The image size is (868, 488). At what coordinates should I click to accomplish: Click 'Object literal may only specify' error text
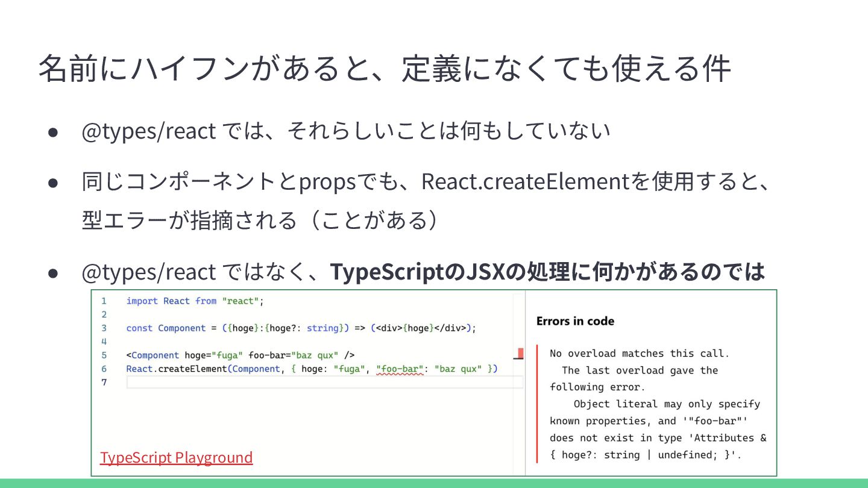tap(667, 404)
